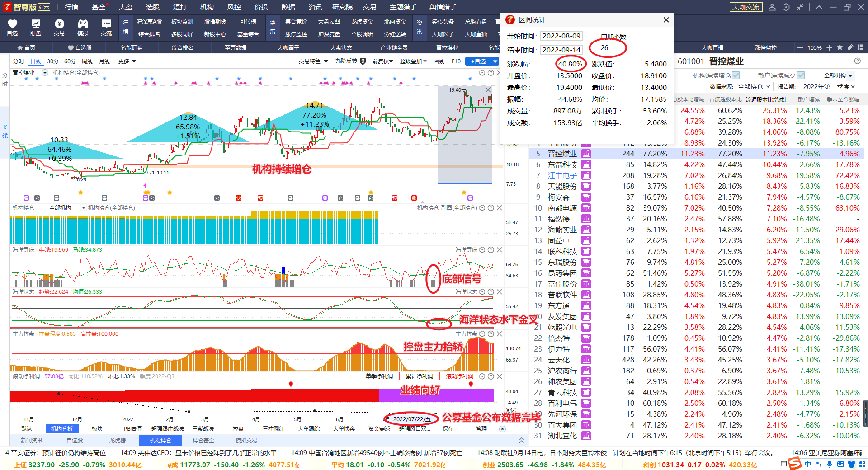The image size is (868, 470).
Task: Open help icon of 海洋状态 indicator
Action: click(x=491, y=292)
